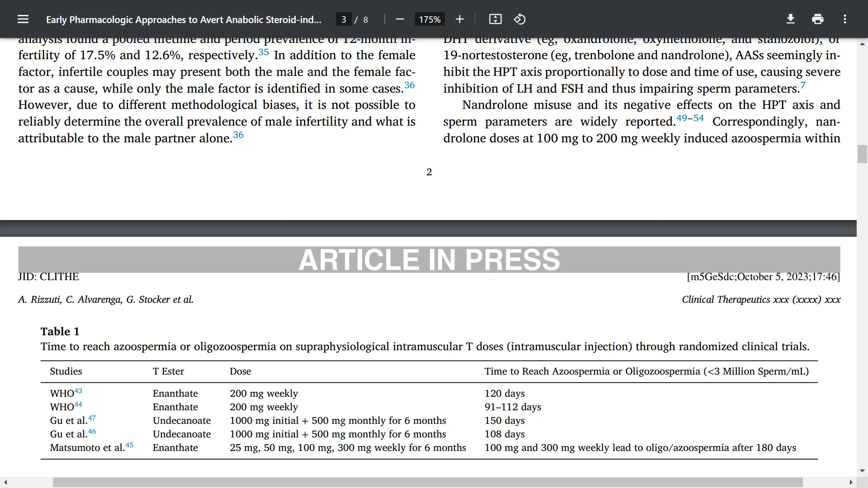Click the 'Time to Reach Azoospermia' column header
This screenshot has width=868, height=488.
[646, 371]
